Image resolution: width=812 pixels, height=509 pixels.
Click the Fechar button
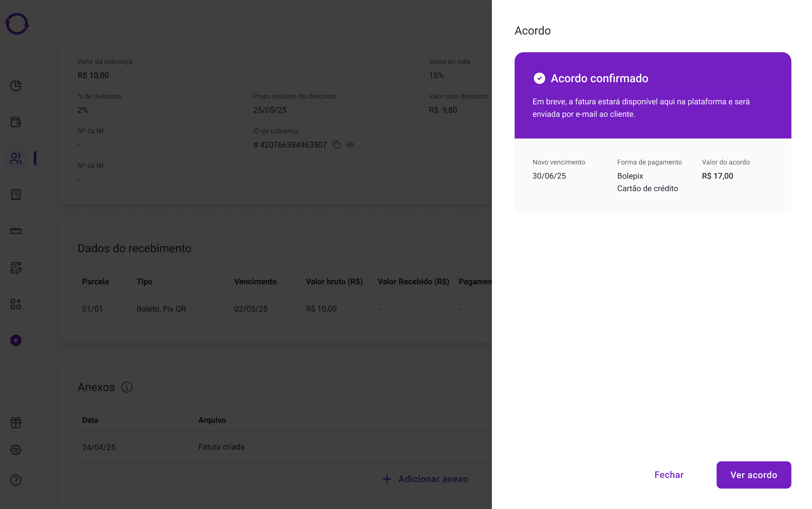(x=669, y=475)
